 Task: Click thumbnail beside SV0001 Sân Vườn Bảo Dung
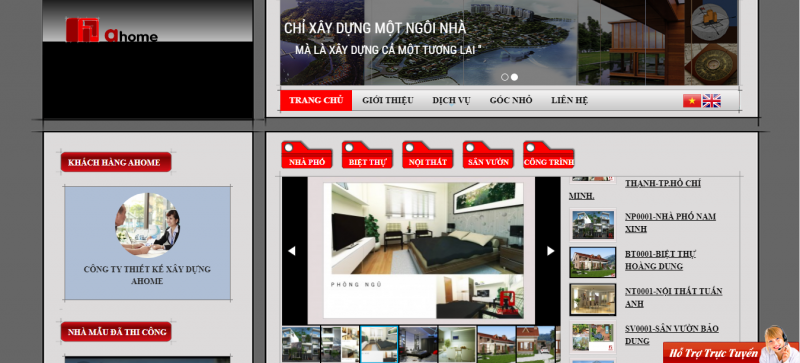coord(593,337)
